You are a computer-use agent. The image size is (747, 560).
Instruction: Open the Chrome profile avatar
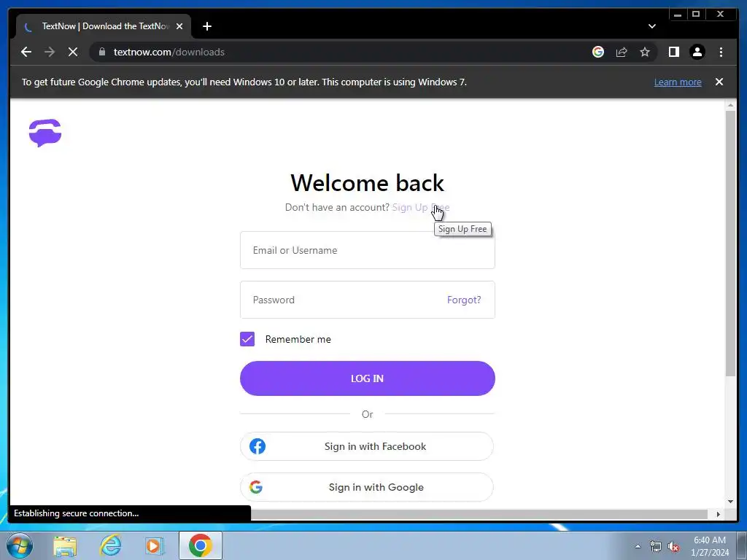[697, 52]
